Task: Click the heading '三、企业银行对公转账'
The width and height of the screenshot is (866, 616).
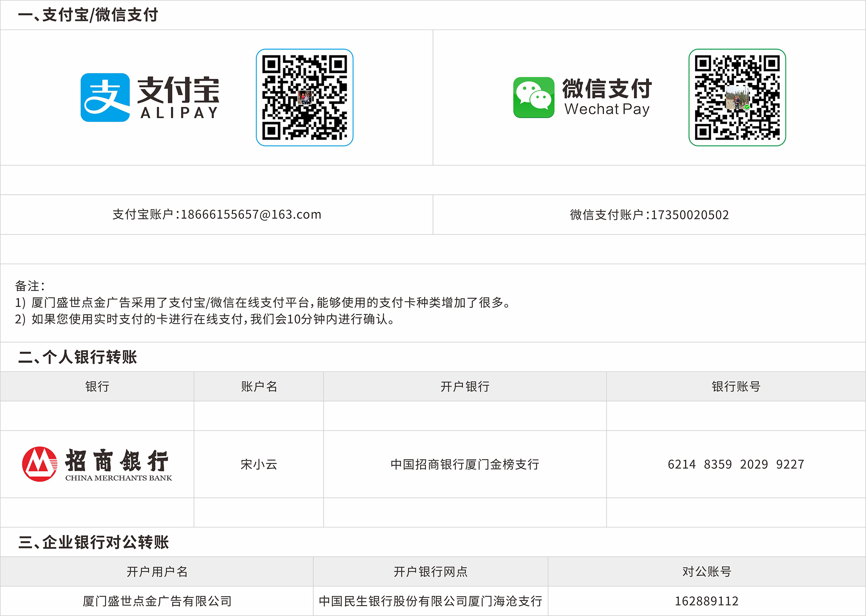Action: (94, 542)
